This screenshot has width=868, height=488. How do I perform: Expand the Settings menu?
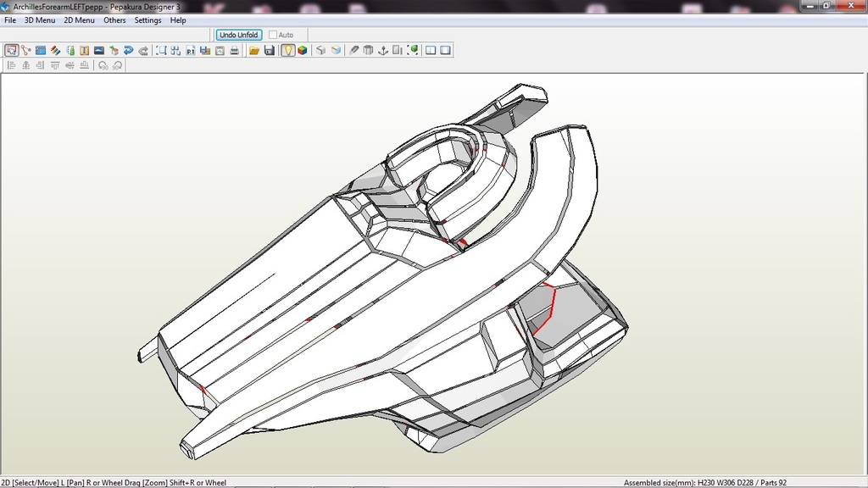click(x=147, y=20)
